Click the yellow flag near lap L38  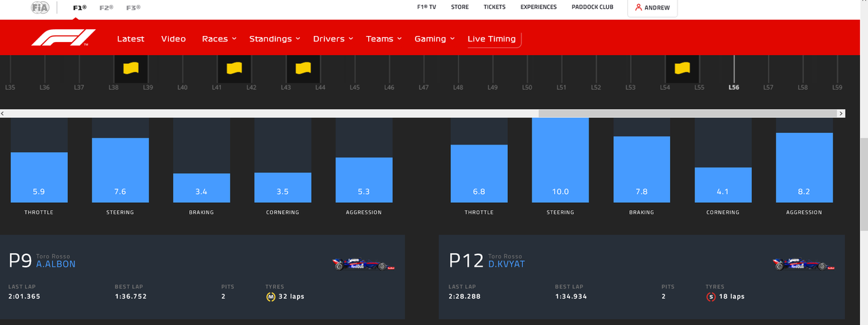(131, 69)
